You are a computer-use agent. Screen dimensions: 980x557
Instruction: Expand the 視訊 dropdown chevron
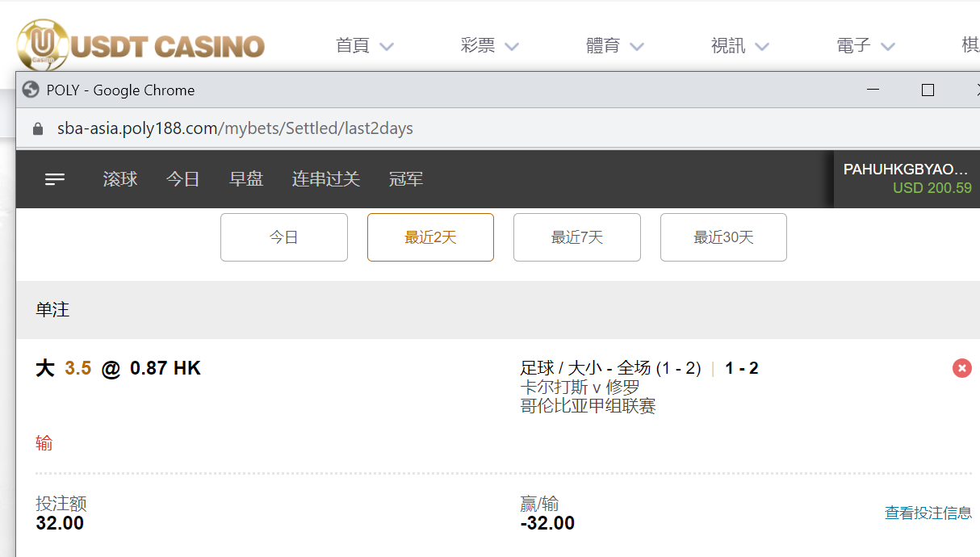761,47
